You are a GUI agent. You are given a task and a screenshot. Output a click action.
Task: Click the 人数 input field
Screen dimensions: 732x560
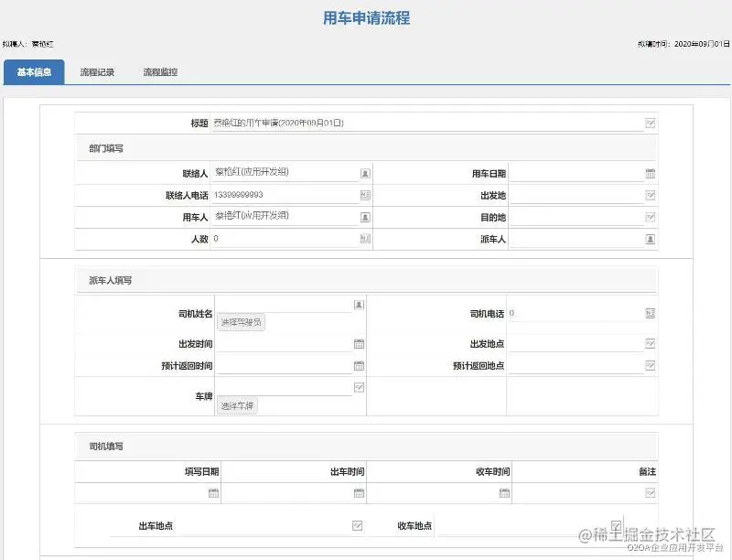tap(285, 239)
